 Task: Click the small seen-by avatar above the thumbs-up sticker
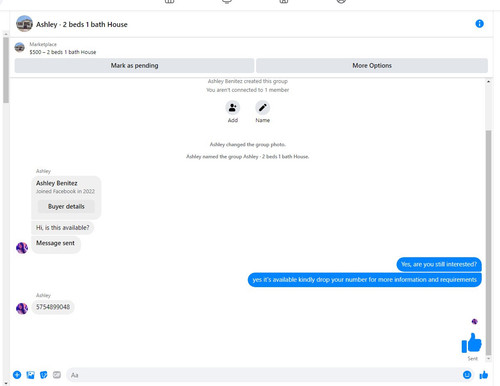click(475, 321)
